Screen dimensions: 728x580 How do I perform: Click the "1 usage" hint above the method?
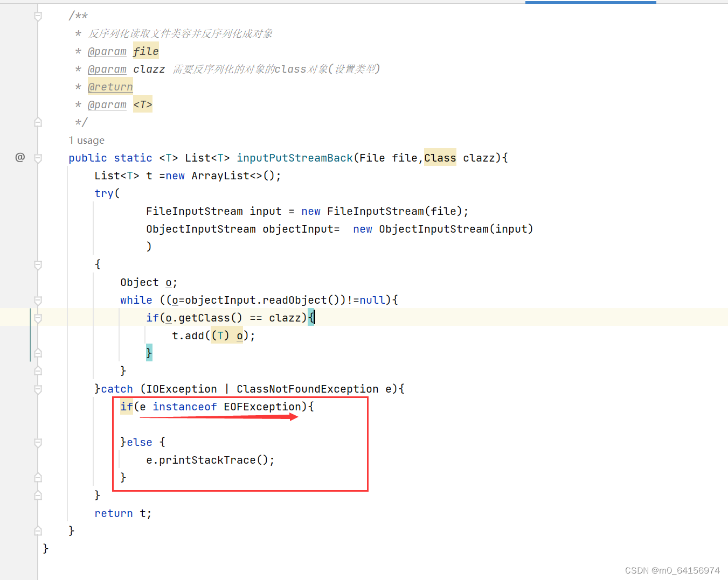click(x=86, y=140)
